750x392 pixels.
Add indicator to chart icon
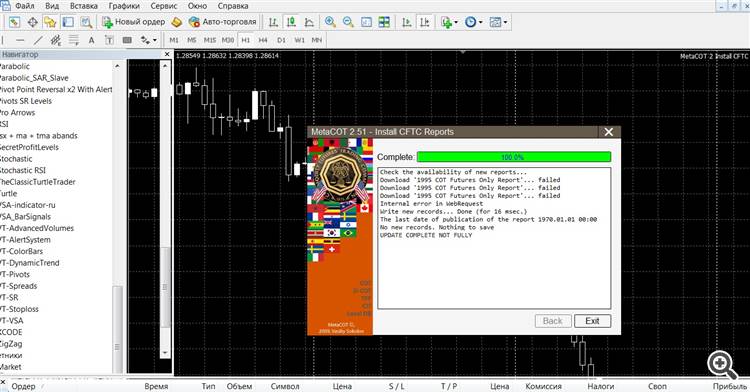446,22
